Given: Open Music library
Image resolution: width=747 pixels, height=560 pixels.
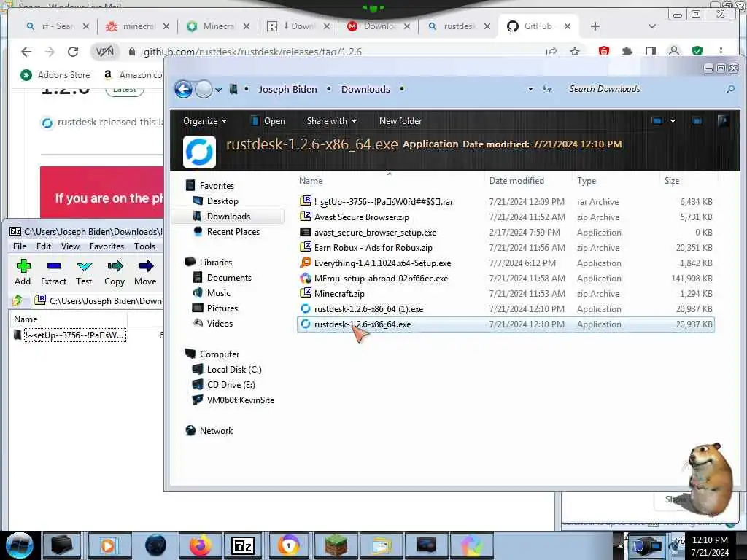Looking at the screenshot, I should (219, 293).
